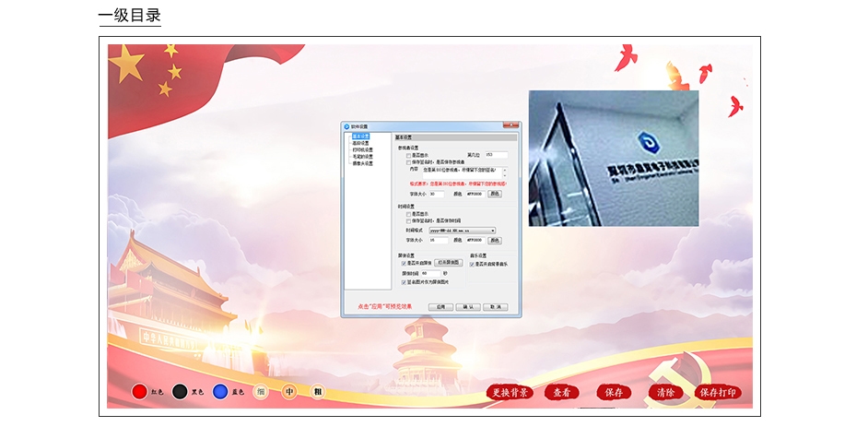Image resolution: width=868 pixels, height=427 pixels.
Task: Choose the medium (中) stroke width icon
Action: point(289,392)
